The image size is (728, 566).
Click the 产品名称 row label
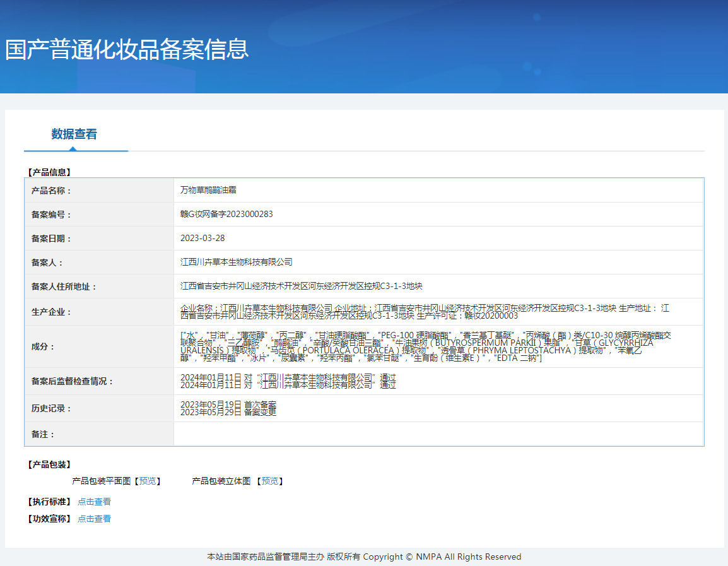[x=51, y=191]
